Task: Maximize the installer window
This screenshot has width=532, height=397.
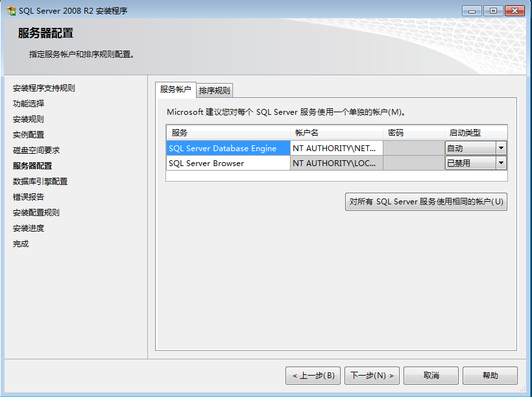Action: [x=493, y=11]
